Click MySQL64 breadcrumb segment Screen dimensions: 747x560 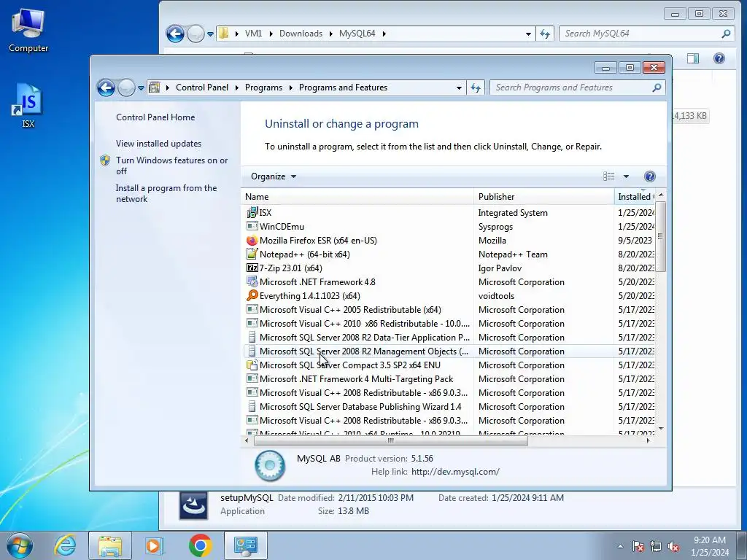pos(357,34)
